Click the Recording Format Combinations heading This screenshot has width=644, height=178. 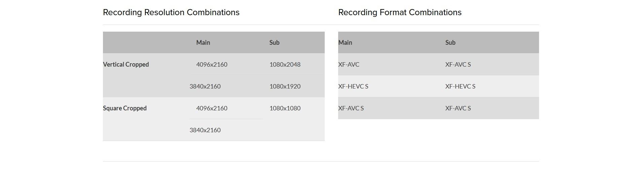click(x=400, y=12)
